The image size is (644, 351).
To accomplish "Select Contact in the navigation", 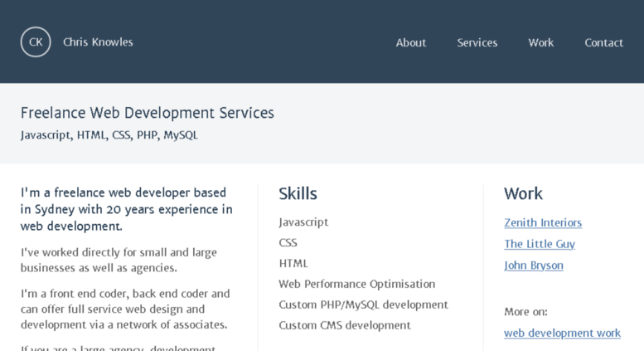I will coord(603,43).
